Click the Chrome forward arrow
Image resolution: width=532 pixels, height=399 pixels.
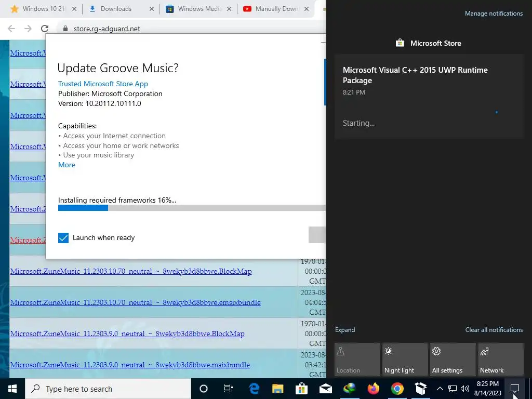pos(28,29)
